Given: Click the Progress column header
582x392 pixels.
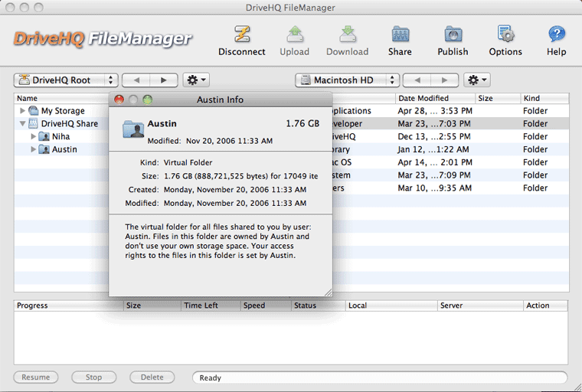Looking at the screenshot, I should coord(69,305).
